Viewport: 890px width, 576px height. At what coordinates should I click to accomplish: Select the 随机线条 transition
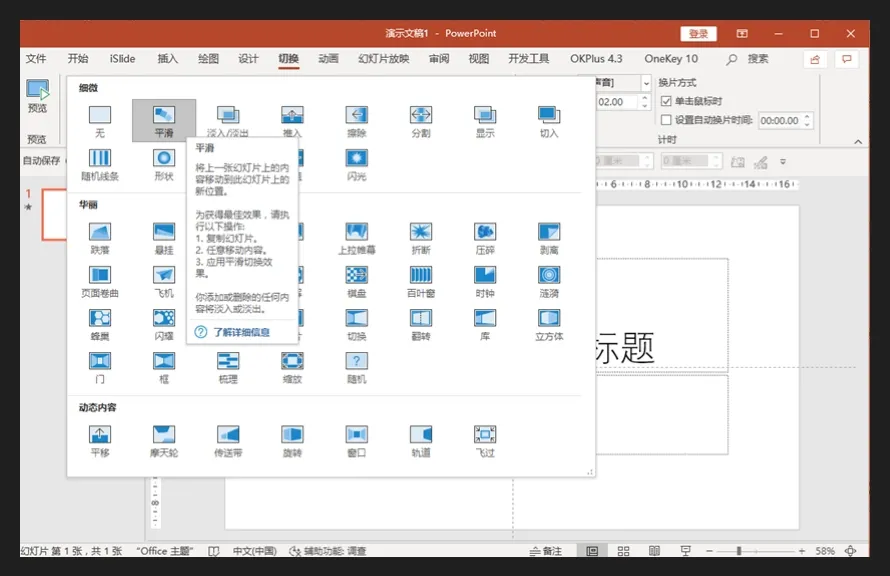100,164
